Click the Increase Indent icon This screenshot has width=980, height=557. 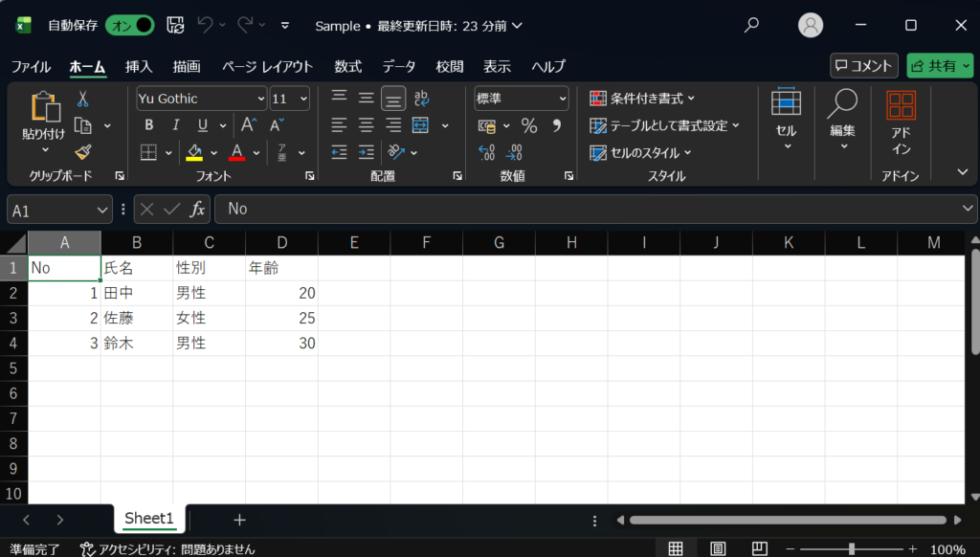click(x=367, y=152)
